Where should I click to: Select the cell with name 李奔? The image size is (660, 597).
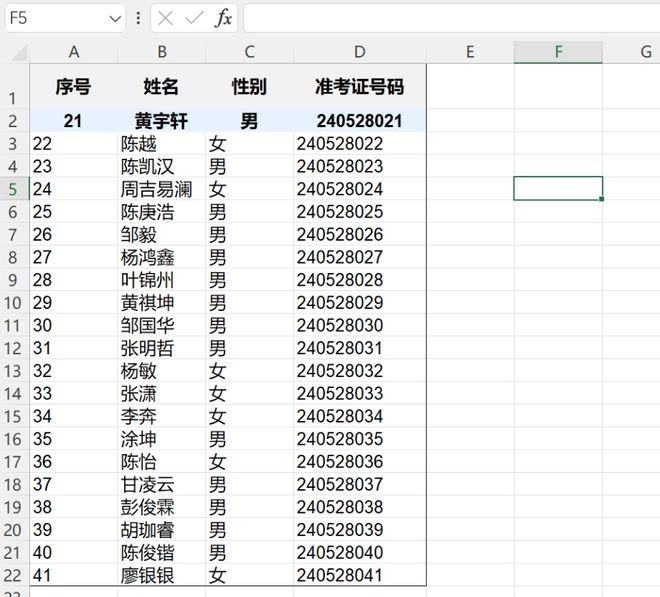(162, 416)
